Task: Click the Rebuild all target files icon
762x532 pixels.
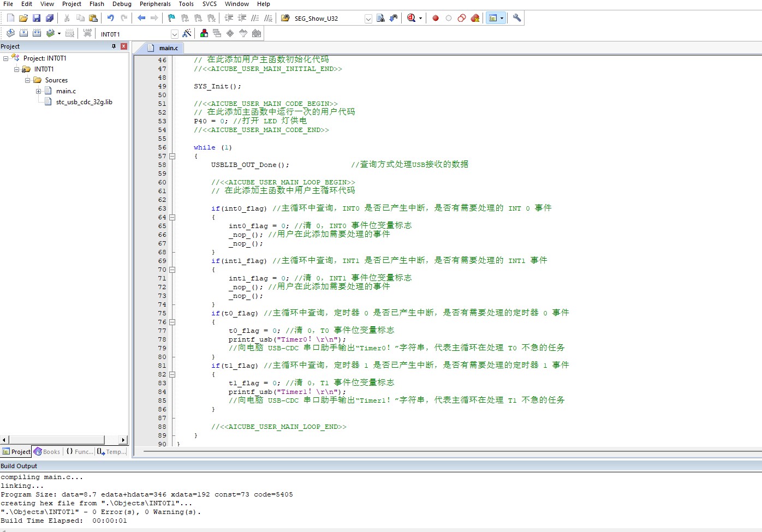Action: 37,34
